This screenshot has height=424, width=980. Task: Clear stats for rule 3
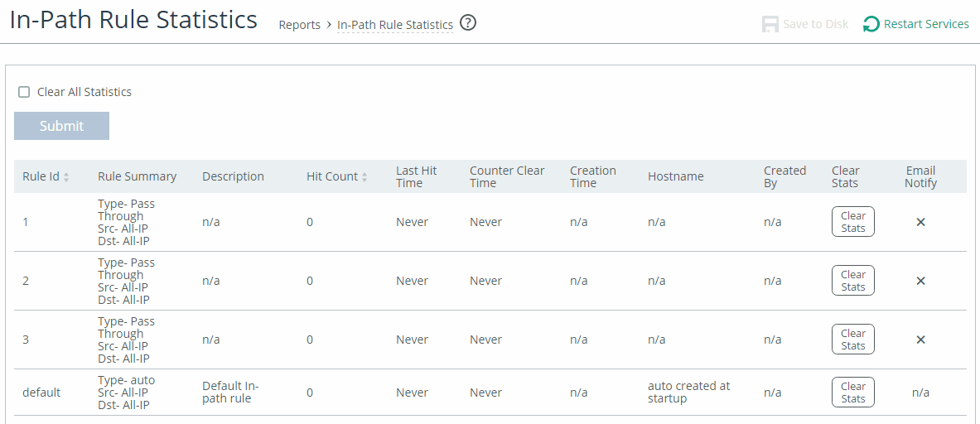(x=853, y=339)
